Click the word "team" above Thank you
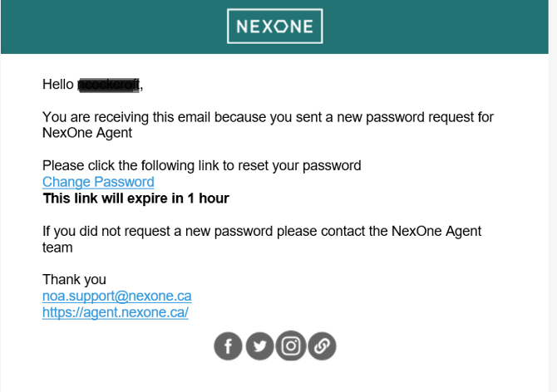Screen dimensions: 557x392 click(57, 247)
